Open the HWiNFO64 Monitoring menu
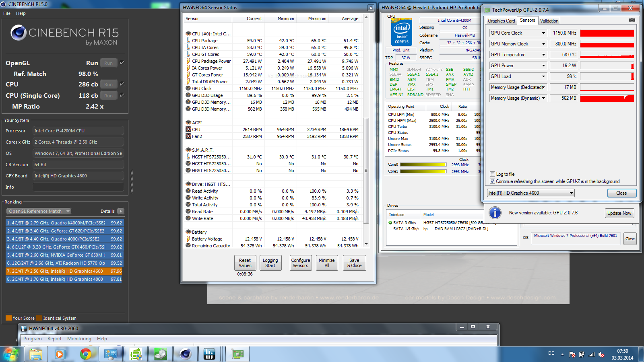Viewport: 644px width, 362px height. coord(79,339)
